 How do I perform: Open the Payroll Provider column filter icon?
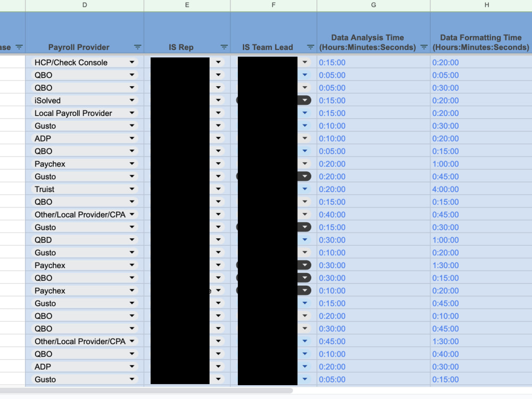click(x=137, y=47)
